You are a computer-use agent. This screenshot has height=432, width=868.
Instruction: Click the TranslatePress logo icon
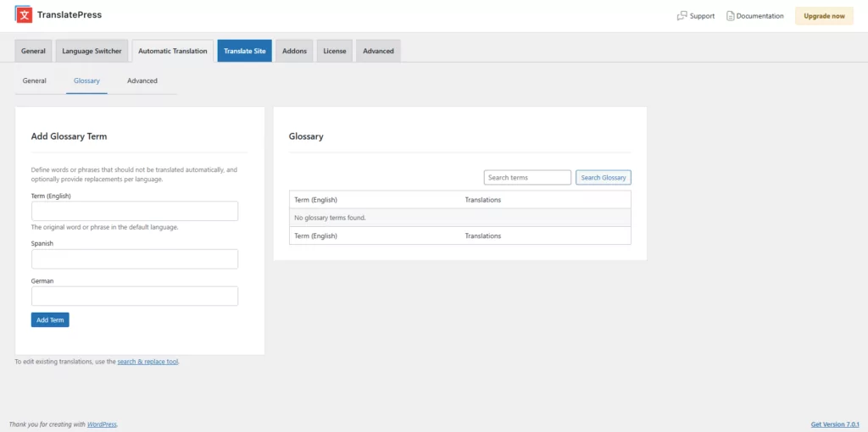point(24,15)
